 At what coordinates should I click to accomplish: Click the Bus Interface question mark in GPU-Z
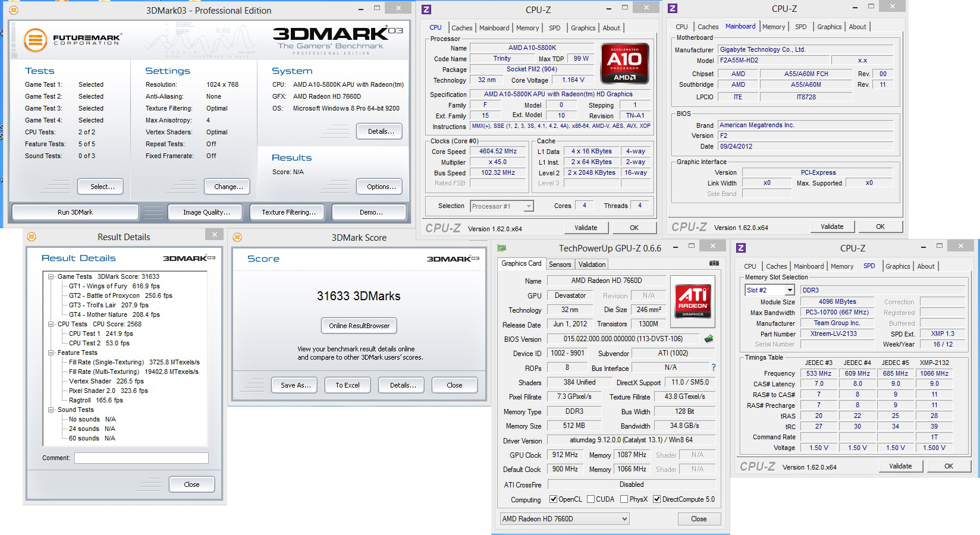(714, 367)
